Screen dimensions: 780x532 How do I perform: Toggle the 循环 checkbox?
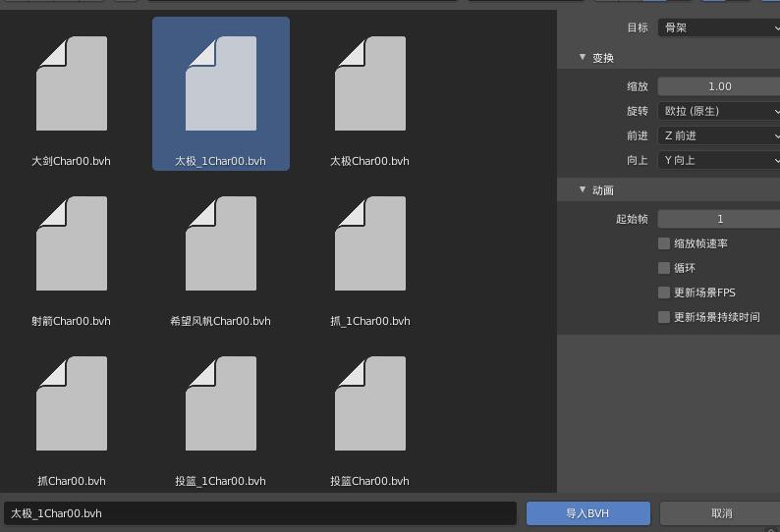[x=664, y=268]
